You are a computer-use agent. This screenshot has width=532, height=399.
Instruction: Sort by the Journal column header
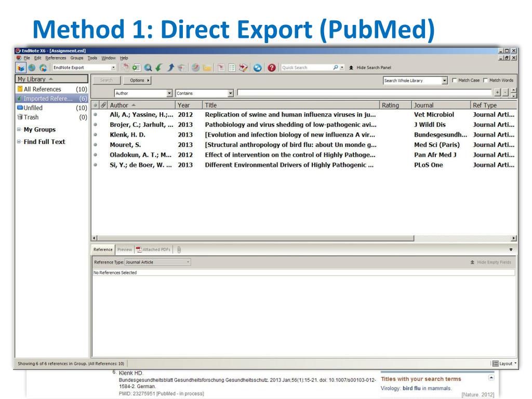441,105
